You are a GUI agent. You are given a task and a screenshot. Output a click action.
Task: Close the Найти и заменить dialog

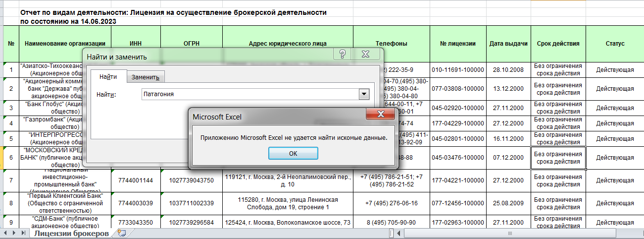(x=366, y=54)
